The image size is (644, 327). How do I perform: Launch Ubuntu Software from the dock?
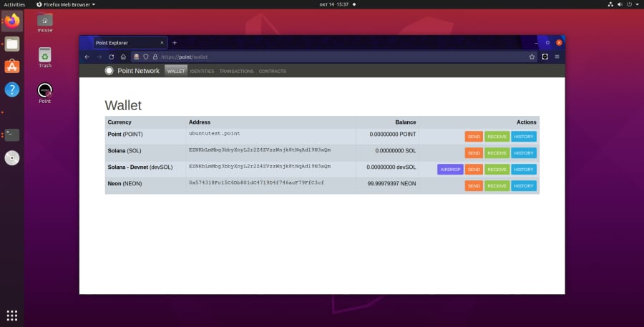coord(12,66)
